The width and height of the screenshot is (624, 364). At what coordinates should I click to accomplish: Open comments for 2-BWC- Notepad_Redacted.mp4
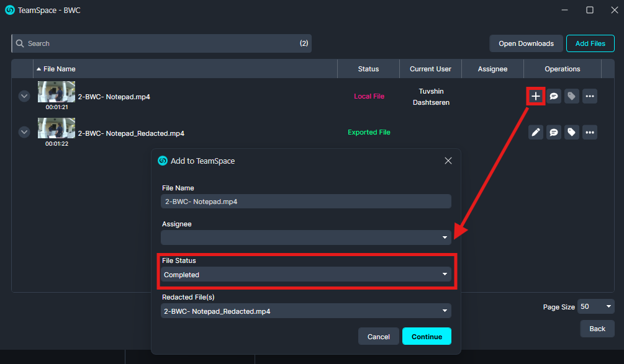coord(554,132)
